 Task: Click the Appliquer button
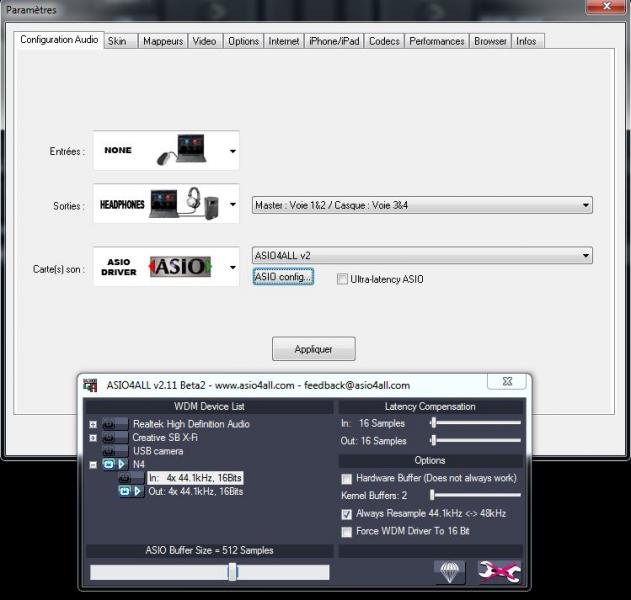coord(313,350)
